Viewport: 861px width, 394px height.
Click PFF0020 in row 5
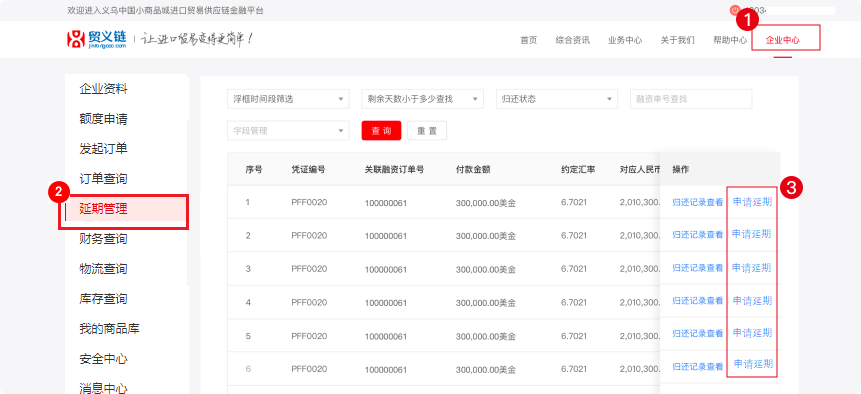click(309, 336)
